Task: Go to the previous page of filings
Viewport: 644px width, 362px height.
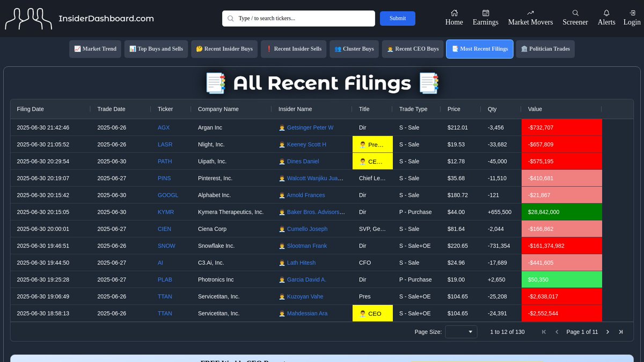Action: [557, 332]
